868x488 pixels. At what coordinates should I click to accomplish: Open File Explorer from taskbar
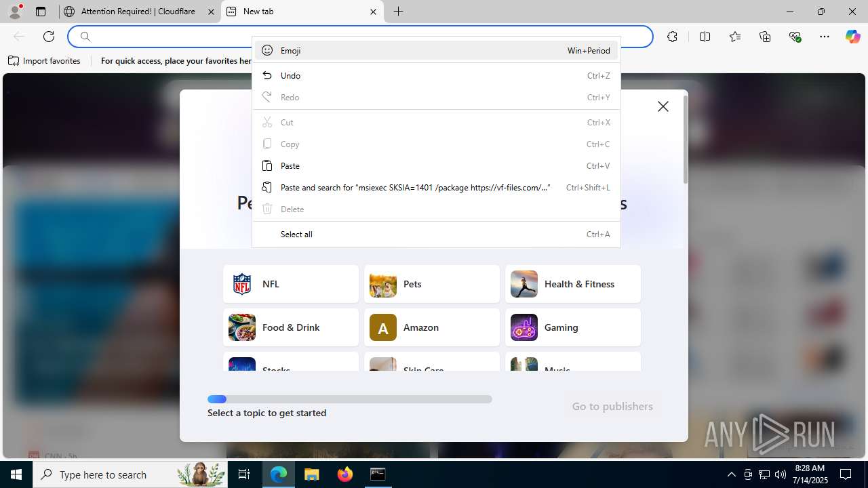(x=312, y=474)
